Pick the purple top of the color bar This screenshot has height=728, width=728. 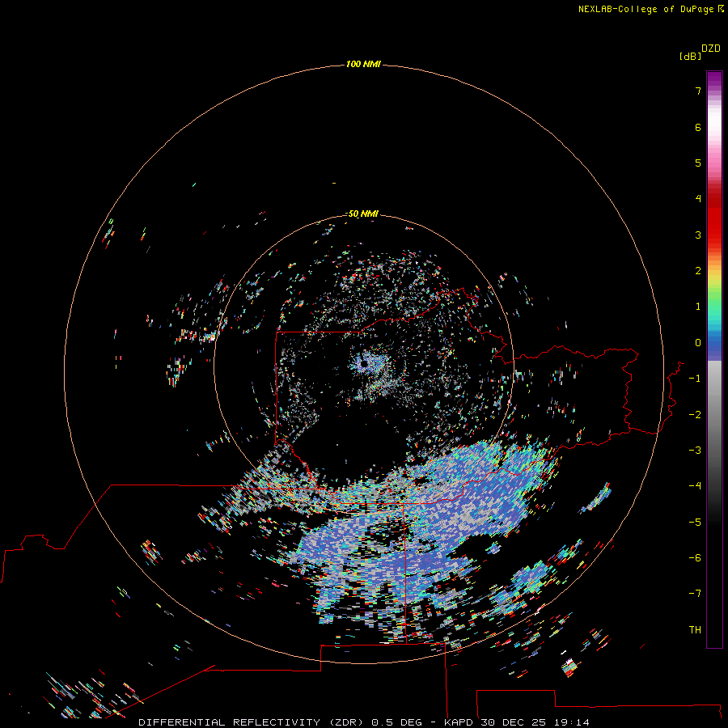(714, 80)
